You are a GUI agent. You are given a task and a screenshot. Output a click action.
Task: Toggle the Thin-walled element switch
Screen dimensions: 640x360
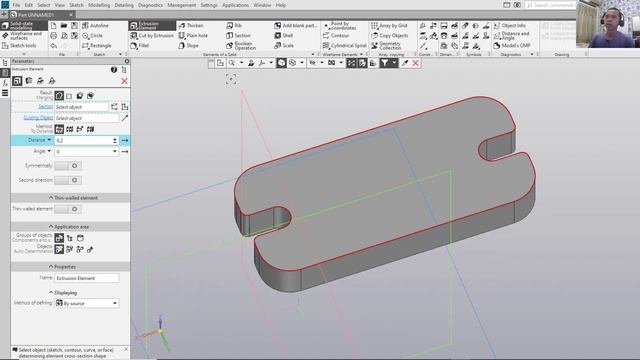tap(68, 209)
